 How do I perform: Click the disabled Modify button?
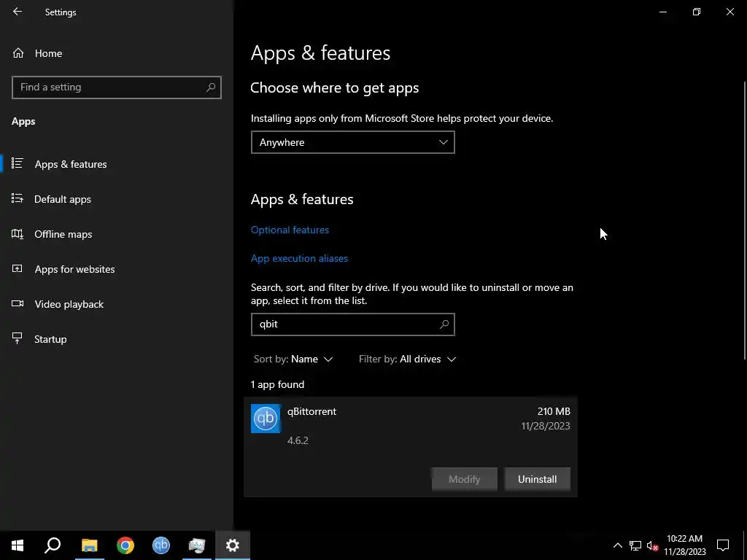click(x=464, y=479)
